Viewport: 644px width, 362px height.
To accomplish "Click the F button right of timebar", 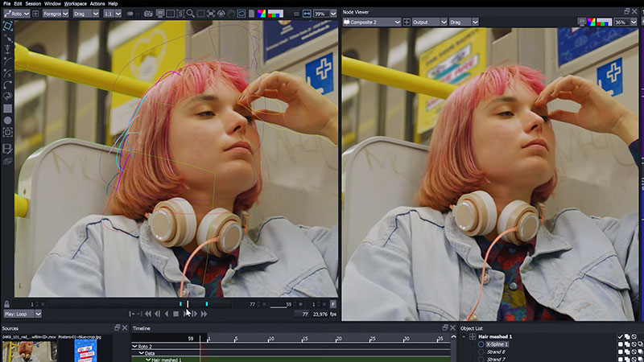I will pos(332,304).
